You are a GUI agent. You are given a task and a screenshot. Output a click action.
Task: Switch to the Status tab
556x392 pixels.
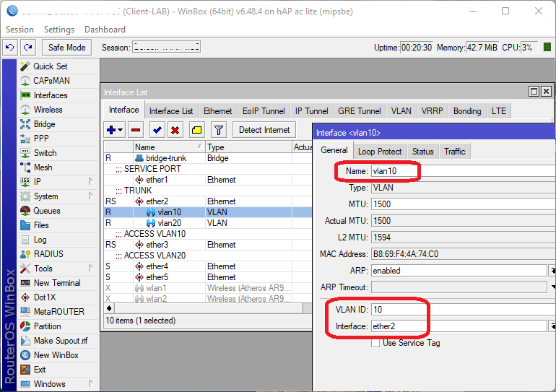(422, 152)
